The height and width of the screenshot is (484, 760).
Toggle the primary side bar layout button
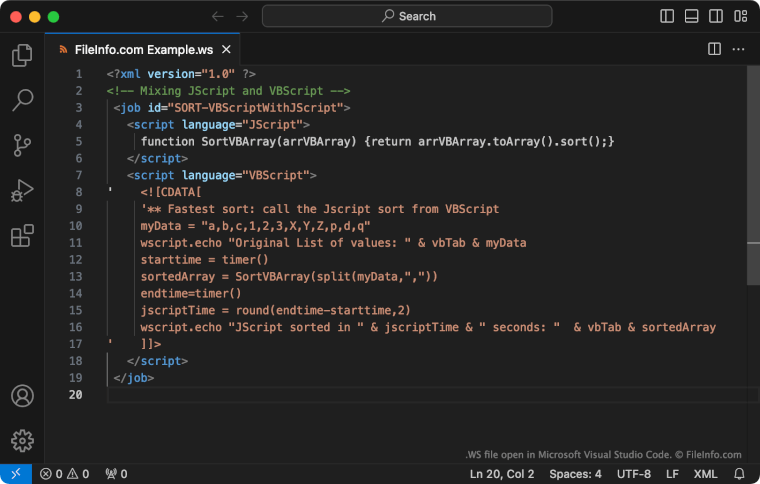pos(668,16)
